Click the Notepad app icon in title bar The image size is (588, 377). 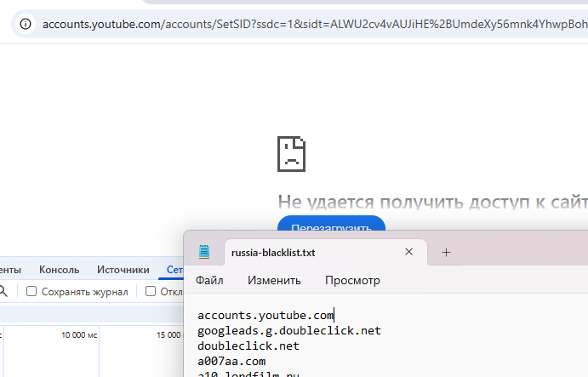click(204, 252)
